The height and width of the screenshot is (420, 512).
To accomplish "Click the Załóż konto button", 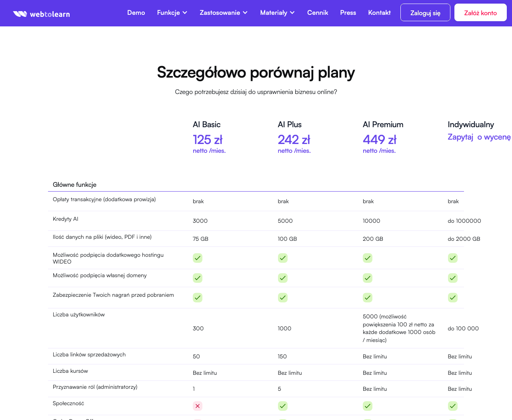I will pos(480,12).
